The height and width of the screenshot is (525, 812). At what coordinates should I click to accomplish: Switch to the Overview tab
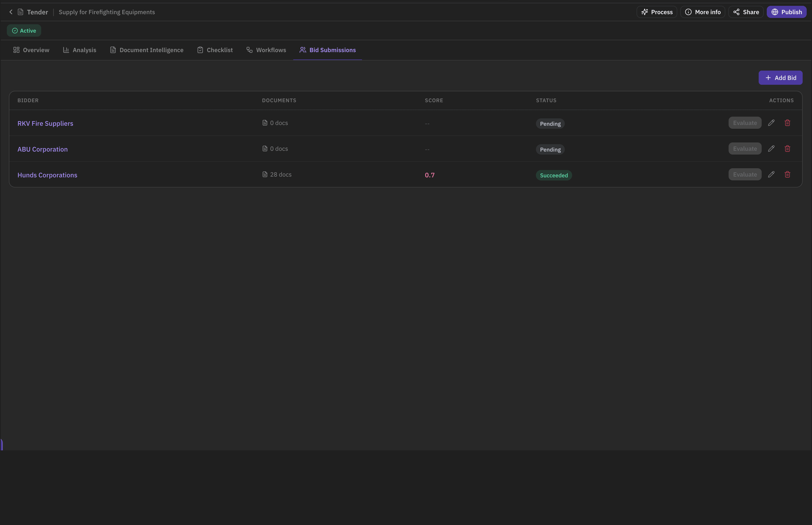point(31,50)
